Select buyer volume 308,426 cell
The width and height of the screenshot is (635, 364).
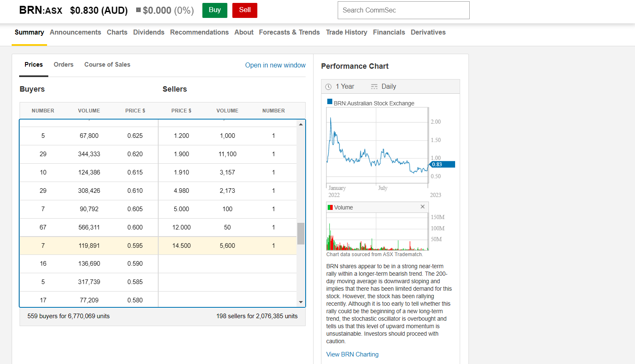[x=89, y=191]
